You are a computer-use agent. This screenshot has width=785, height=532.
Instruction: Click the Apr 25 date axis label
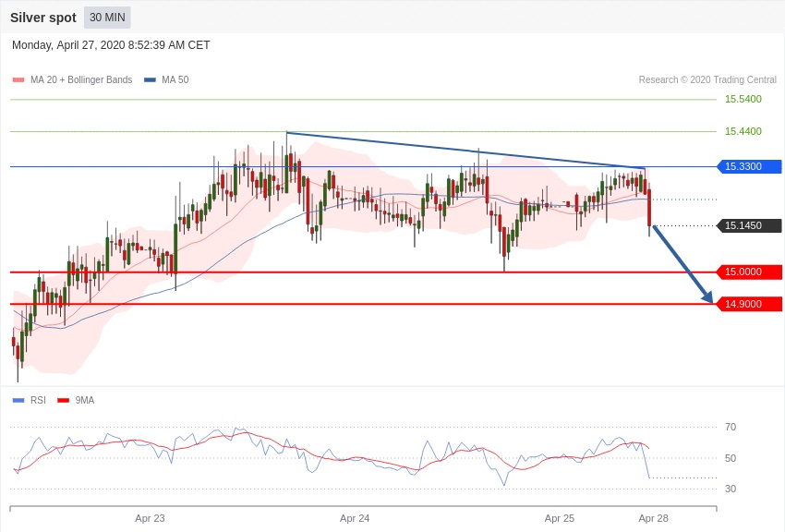tap(560, 518)
